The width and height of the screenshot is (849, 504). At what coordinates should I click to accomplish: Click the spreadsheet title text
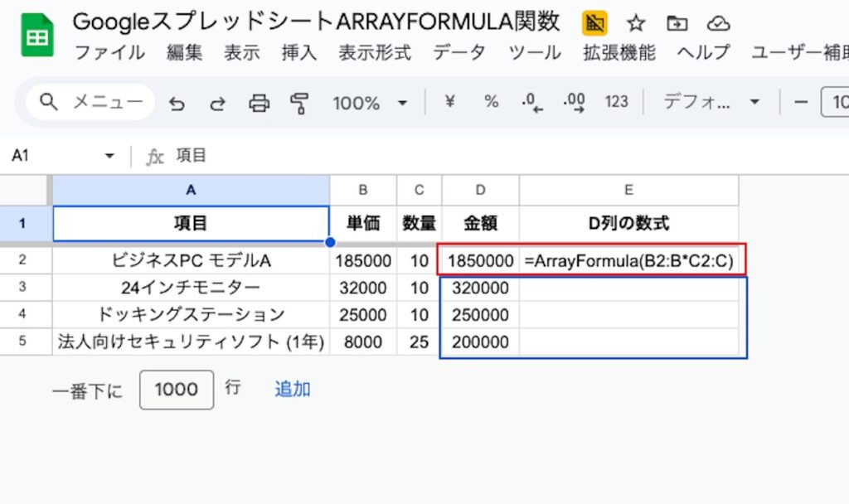(316, 22)
